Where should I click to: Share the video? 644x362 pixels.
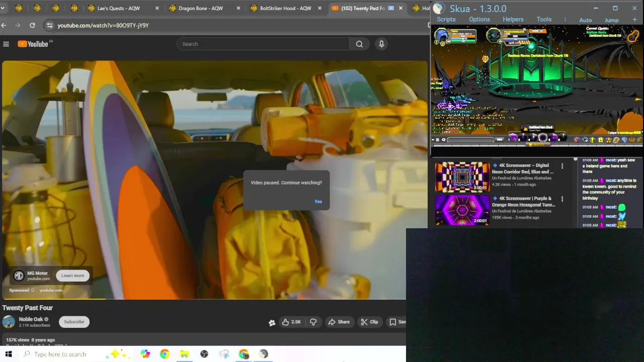[339, 322]
